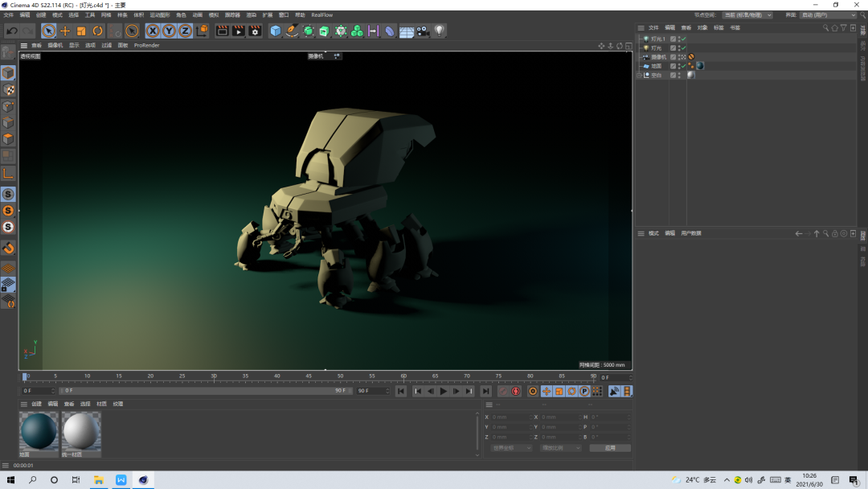This screenshot has width=868, height=489.
Task: Expand the 空白 null object tree
Action: tap(640, 76)
